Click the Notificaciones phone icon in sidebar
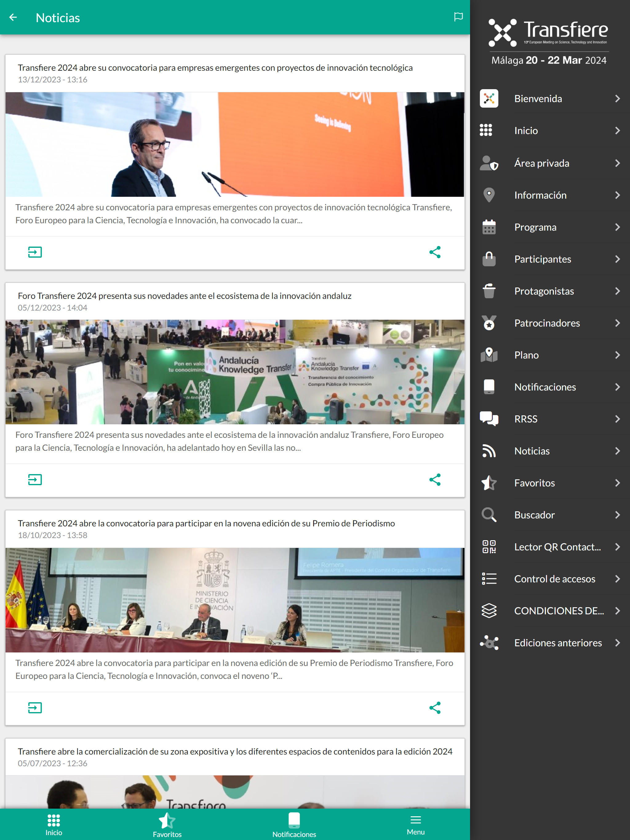 click(x=489, y=387)
